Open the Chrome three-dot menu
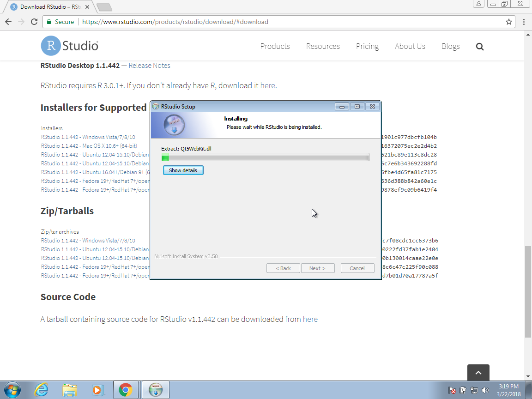This screenshot has width=532, height=399. (524, 22)
